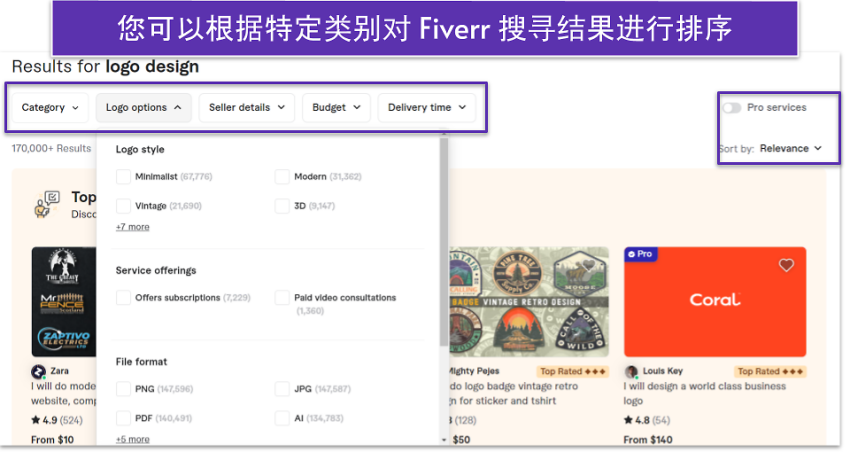Viewport: 850px width, 452px height.
Task: Click the 'File format' section heading
Action: tap(141, 361)
